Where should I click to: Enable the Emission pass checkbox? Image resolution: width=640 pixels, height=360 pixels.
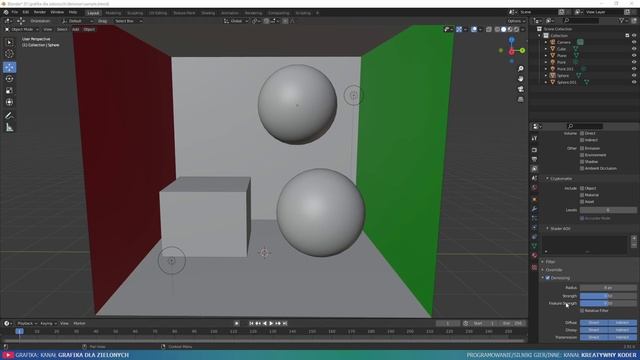click(582, 148)
